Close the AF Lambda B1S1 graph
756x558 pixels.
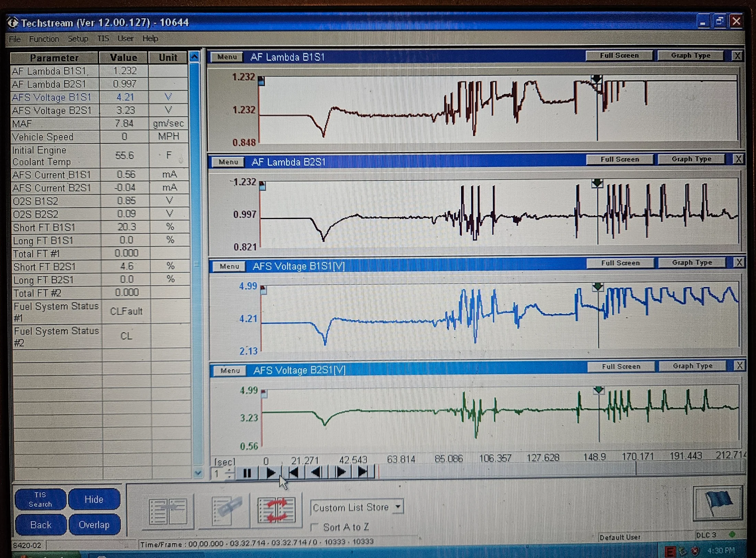point(737,56)
